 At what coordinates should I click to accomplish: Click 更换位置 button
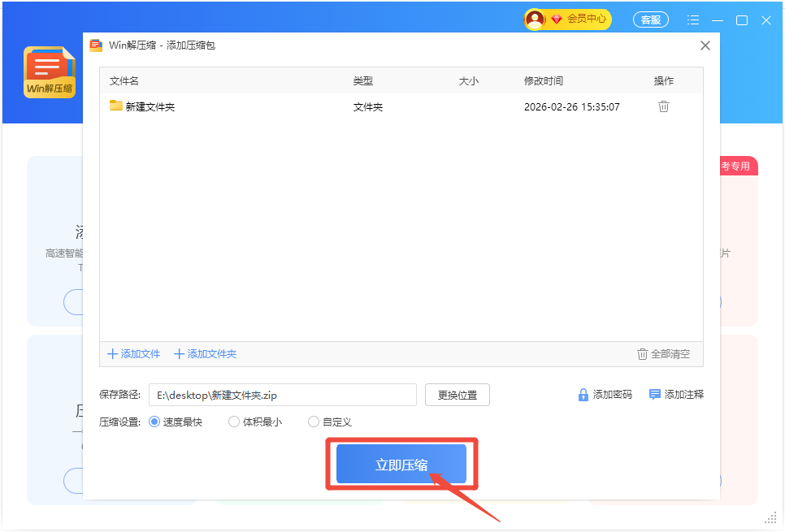pyautogui.click(x=458, y=396)
